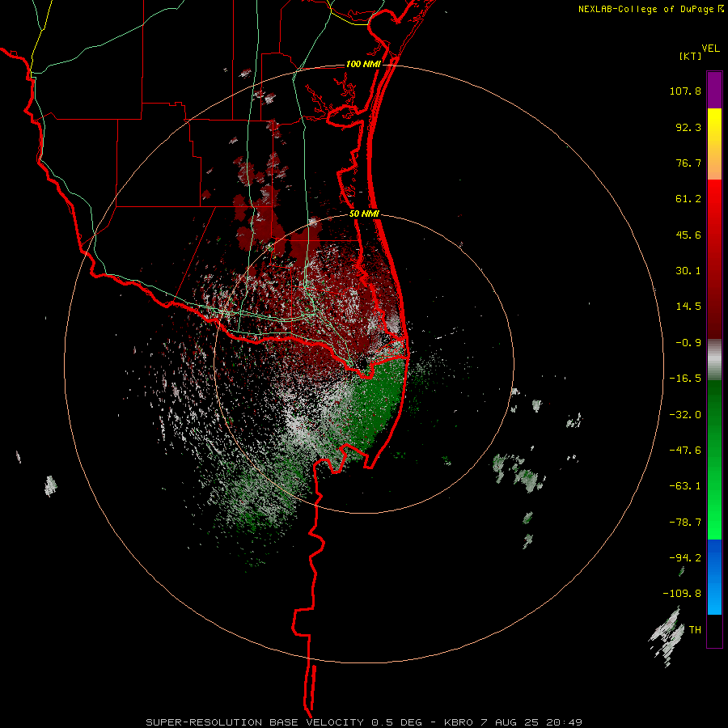Pick the bright red band on the velocity scale
This screenshot has width=728, height=728.
tap(714, 259)
